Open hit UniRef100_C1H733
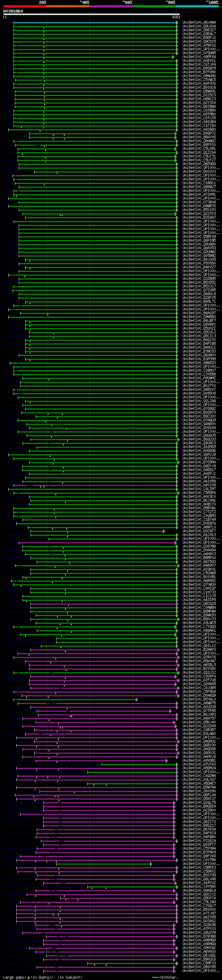 (199, 592)
